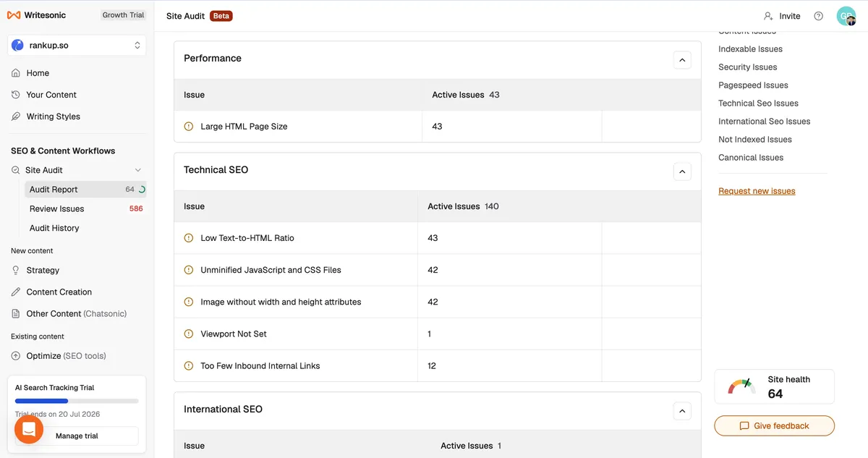Click the Home icon in sidebar
Viewport: 868px width, 458px height.
tap(16, 73)
